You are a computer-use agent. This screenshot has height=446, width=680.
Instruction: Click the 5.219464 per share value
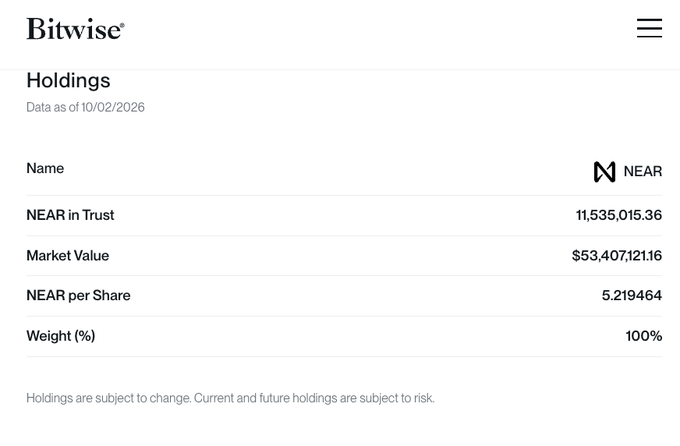pos(632,295)
